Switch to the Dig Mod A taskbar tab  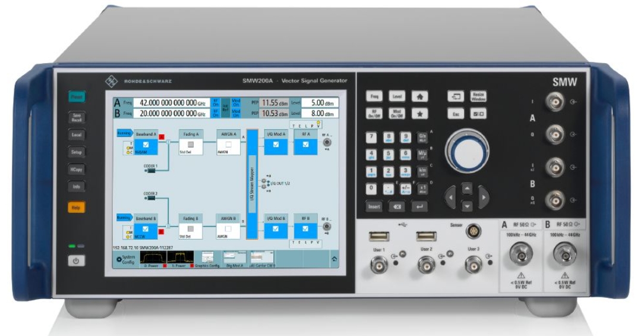coord(235,258)
